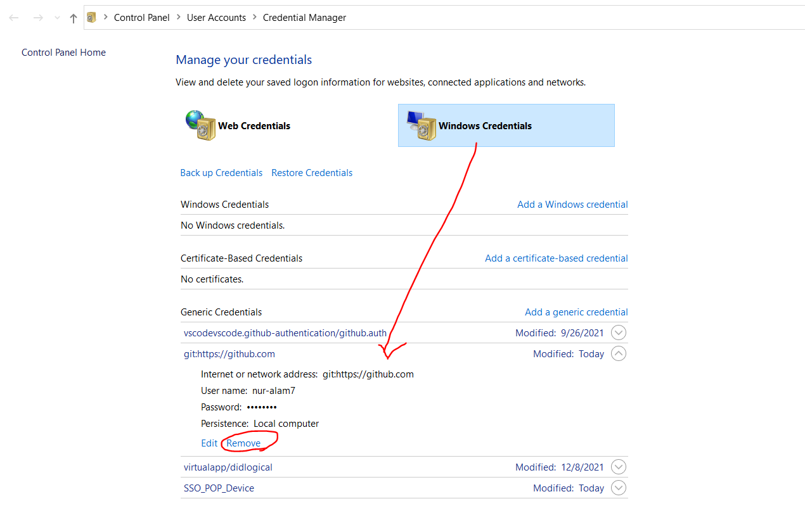Add a Windows credential

(572, 205)
